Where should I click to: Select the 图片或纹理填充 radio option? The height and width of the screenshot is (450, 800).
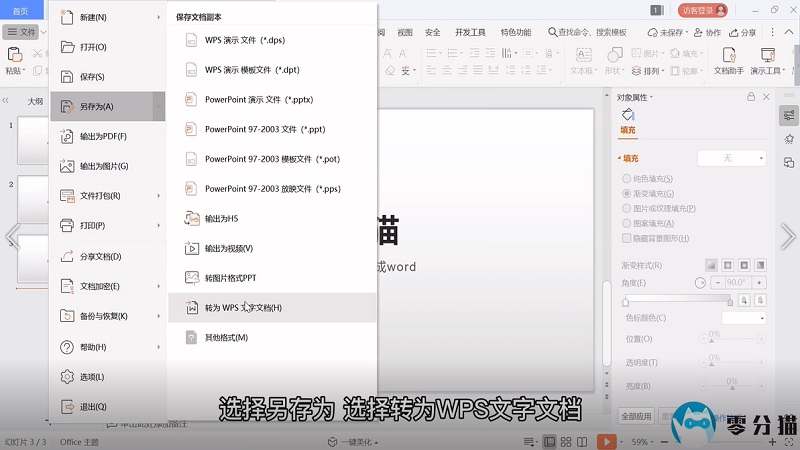click(627, 208)
